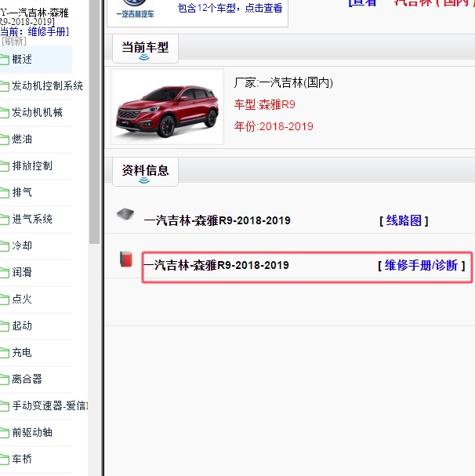475x476 pixels.
Task: Click the 离合器 folder icon
Action: pyautogui.click(x=4, y=380)
